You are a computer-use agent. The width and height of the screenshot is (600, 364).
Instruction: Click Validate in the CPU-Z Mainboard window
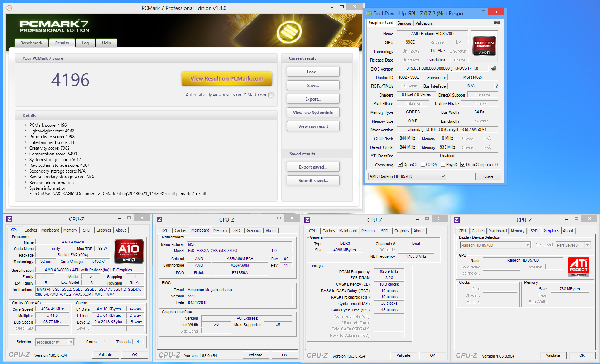coord(255,355)
